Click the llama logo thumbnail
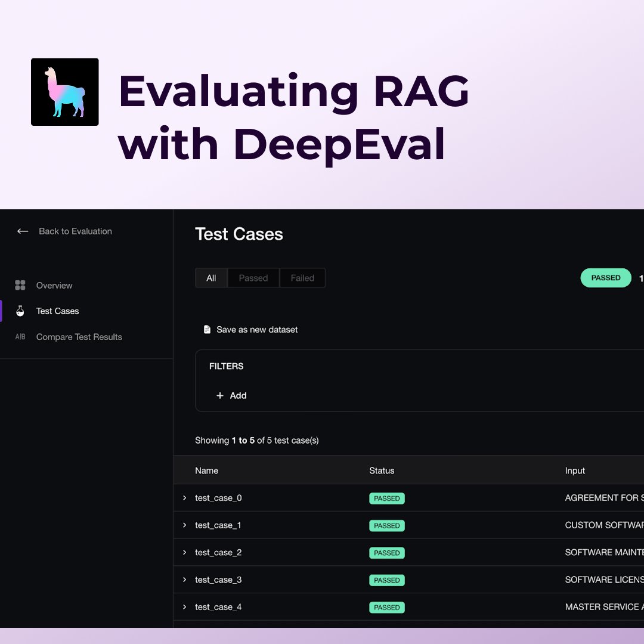Screen dimensions: 644x644 65,92
